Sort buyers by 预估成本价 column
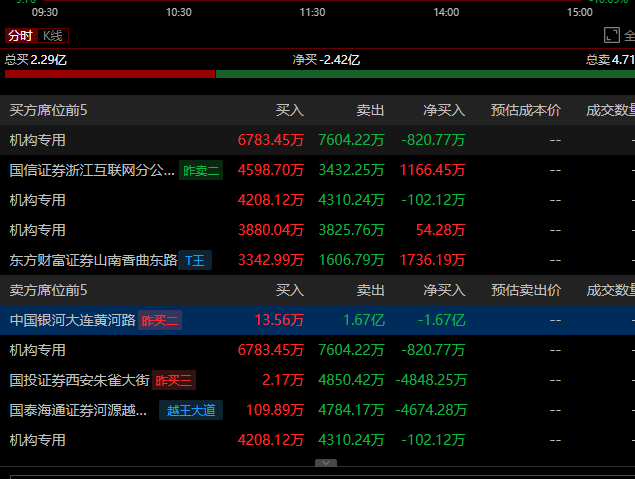The image size is (635, 479). (526, 110)
